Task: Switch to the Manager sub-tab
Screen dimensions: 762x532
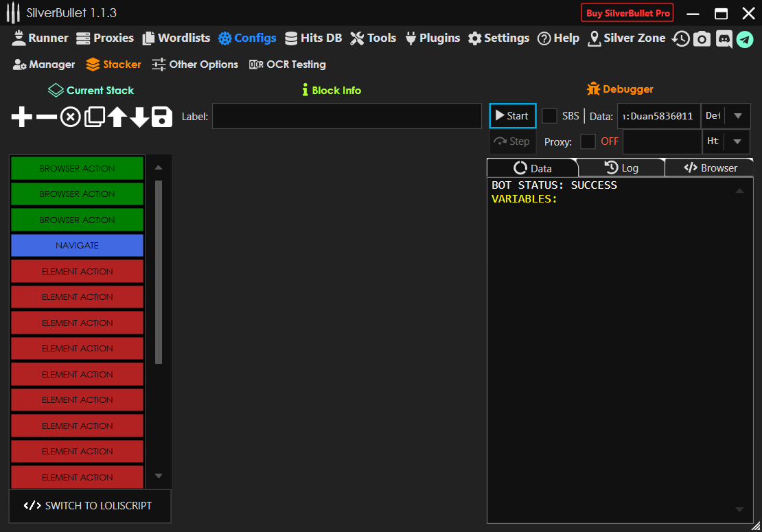Action: (44, 64)
